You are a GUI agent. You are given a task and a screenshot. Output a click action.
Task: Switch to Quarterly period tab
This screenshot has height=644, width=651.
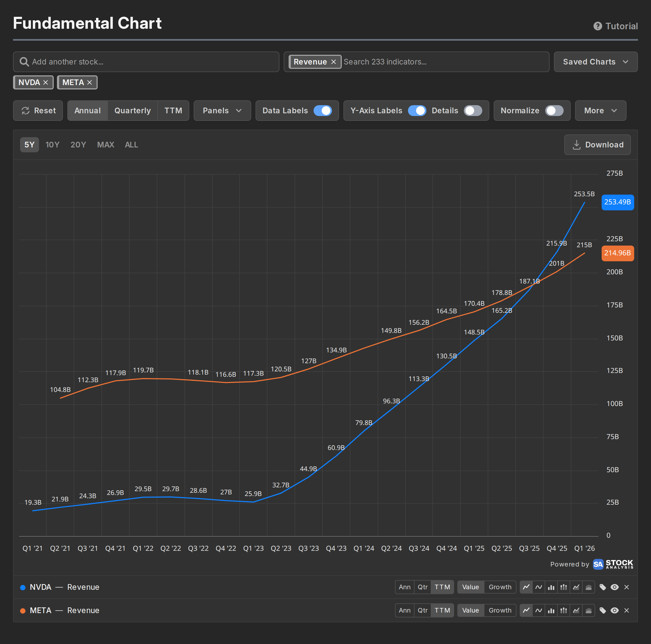pyautogui.click(x=132, y=111)
